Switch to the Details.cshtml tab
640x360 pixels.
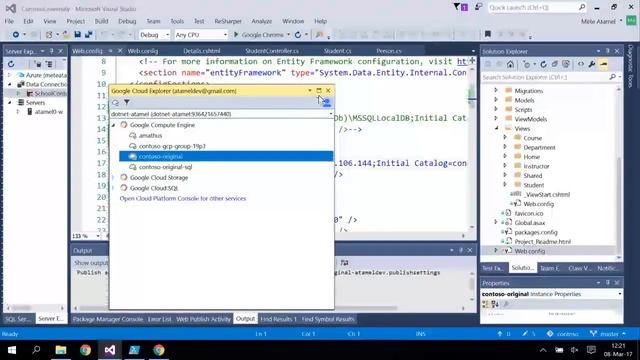pos(202,51)
